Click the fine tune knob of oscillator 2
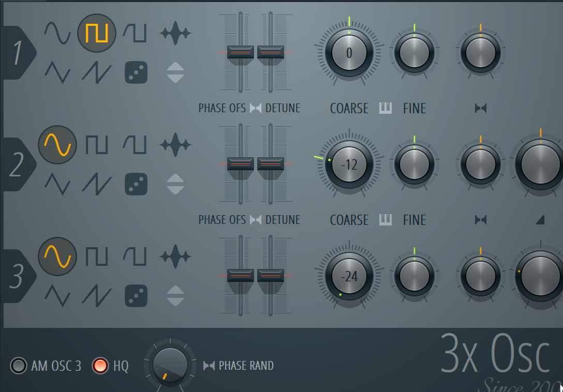The image size is (563, 392). click(414, 164)
